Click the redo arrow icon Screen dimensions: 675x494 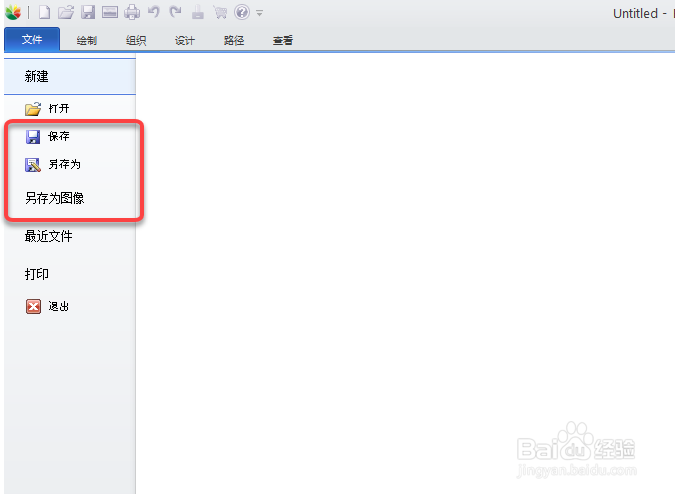click(175, 12)
